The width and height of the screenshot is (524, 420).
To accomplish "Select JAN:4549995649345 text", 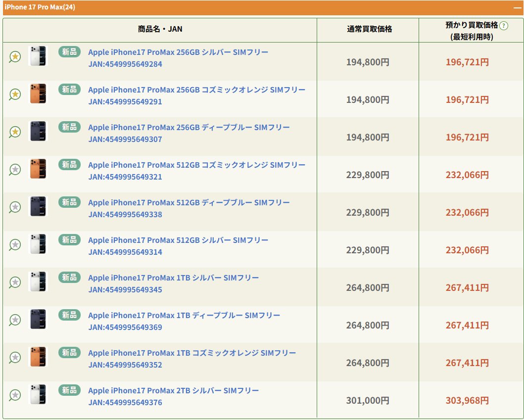I will [125, 290].
